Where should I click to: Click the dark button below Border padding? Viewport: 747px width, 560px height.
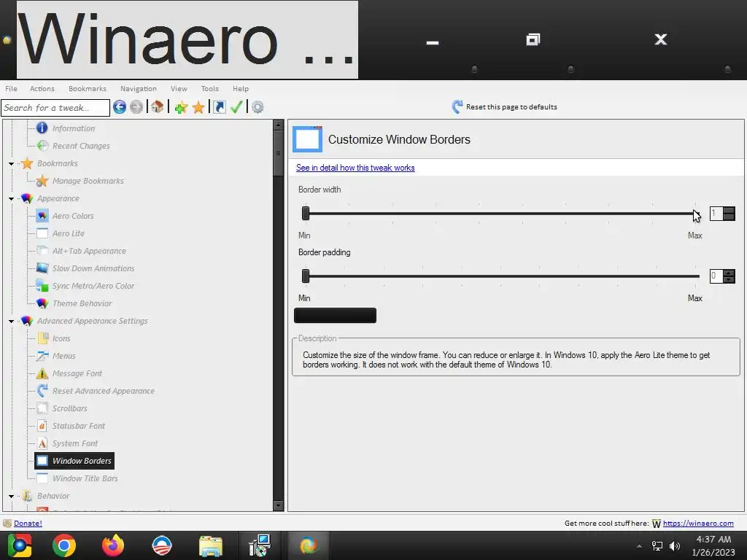click(x=336, y=315)
